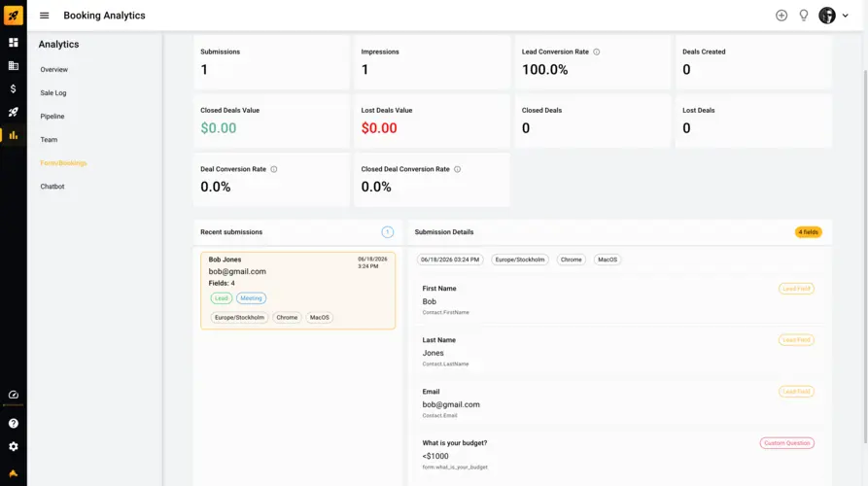Click bob@gmail.com under Email in details
Screen dimensions: 868x486
pyautogui.click(x=451, y=405)
